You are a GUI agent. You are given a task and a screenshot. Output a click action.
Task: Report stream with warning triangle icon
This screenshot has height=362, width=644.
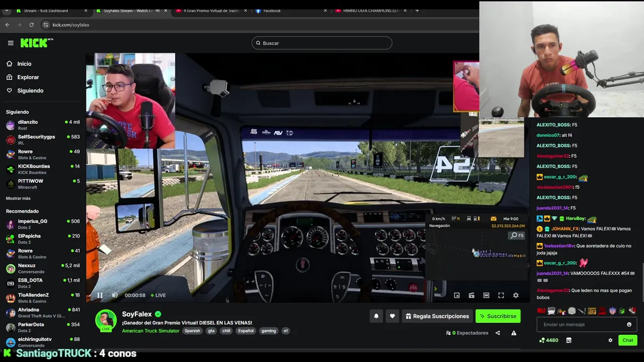click(514, 333)
